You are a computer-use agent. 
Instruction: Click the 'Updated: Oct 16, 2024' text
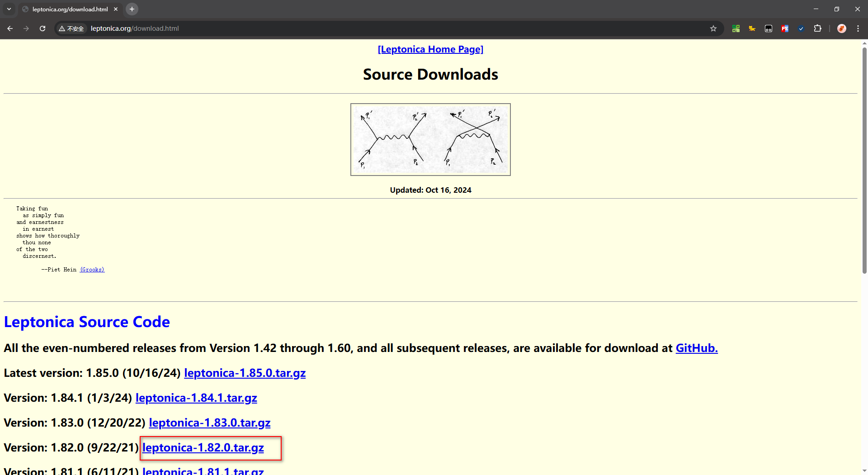coord(430,190)
